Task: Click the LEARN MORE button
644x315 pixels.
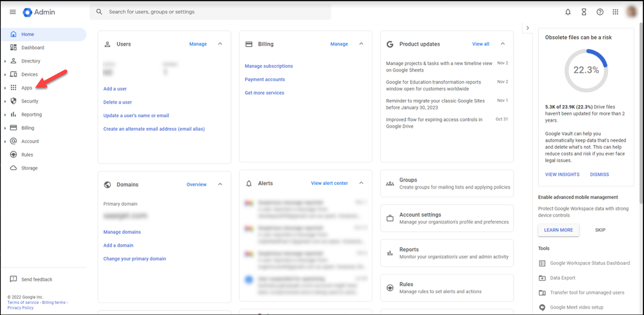Action: point(558,230)
